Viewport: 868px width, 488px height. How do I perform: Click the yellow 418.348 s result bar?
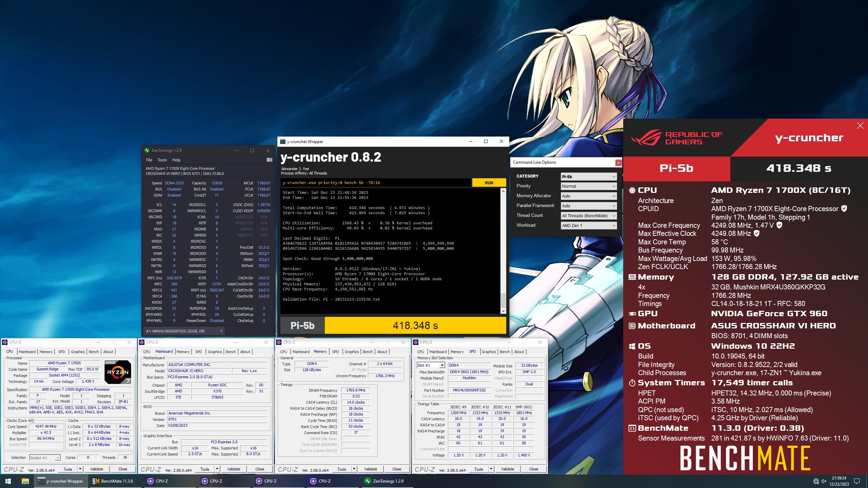coord(415,326)
